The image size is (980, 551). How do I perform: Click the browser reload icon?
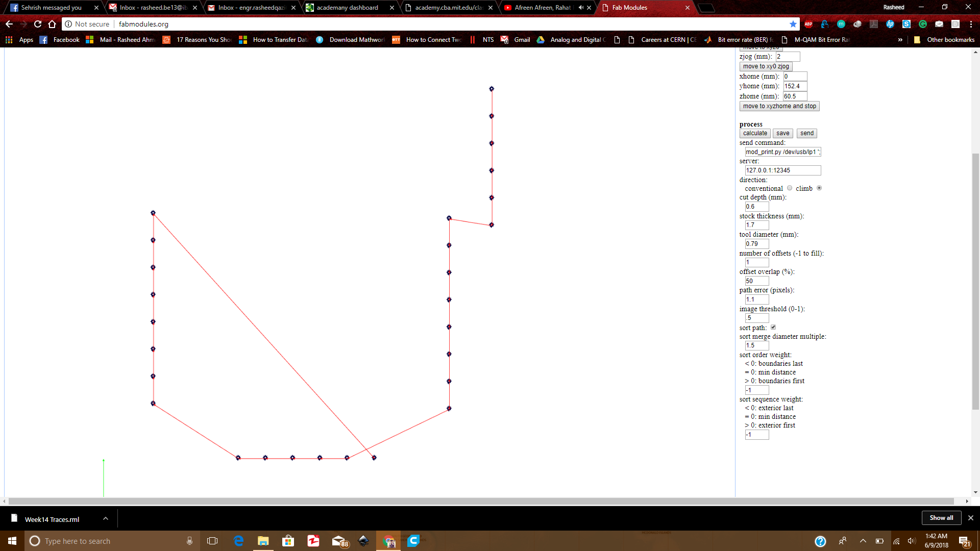pos(38,24)
